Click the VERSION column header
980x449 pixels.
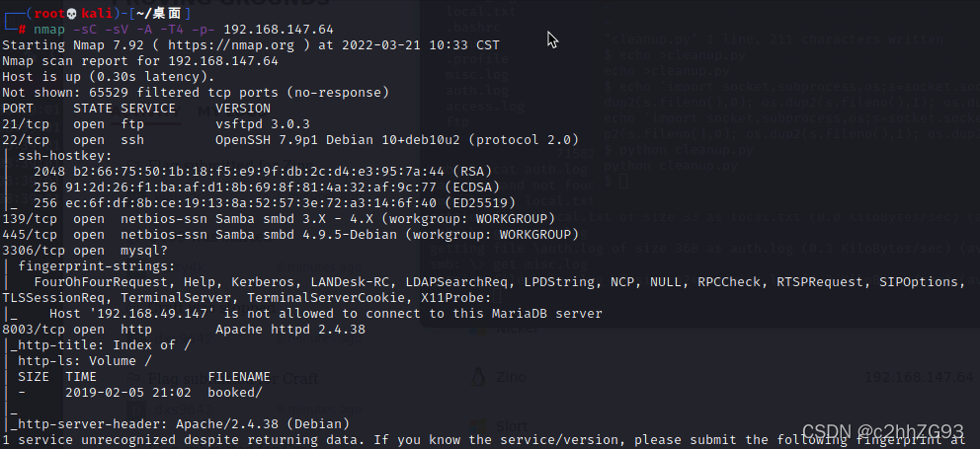[242, 108]
